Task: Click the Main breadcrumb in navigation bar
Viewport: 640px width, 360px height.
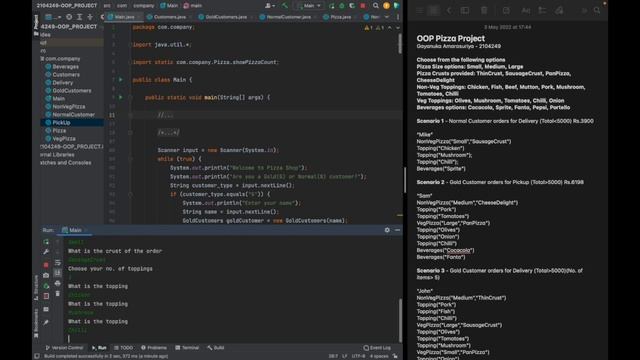Action: coord(169,6)
